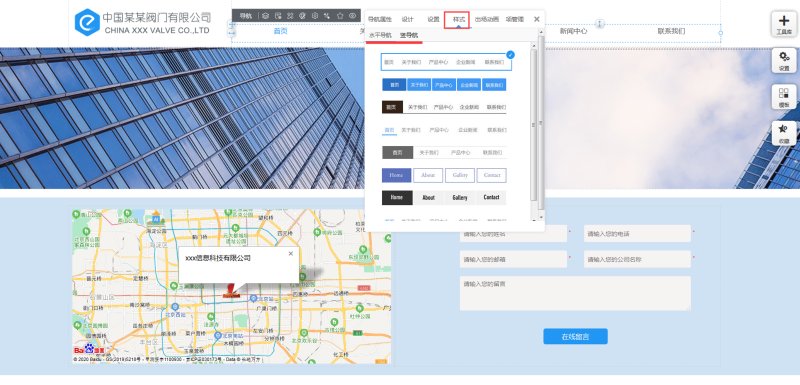Open the 收藏 star icon in sidebar
The height and width of the screenshot is (385, 800).
pos(784,134)
